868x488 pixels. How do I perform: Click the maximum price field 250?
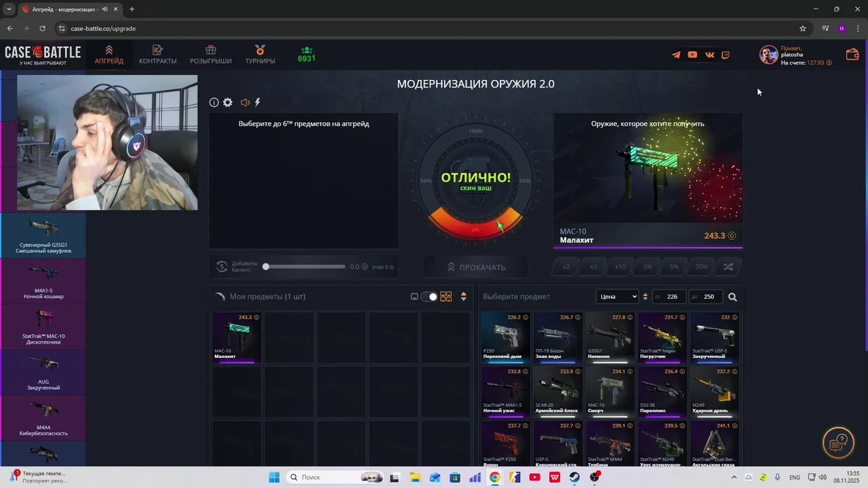click(x=705, y=297)
